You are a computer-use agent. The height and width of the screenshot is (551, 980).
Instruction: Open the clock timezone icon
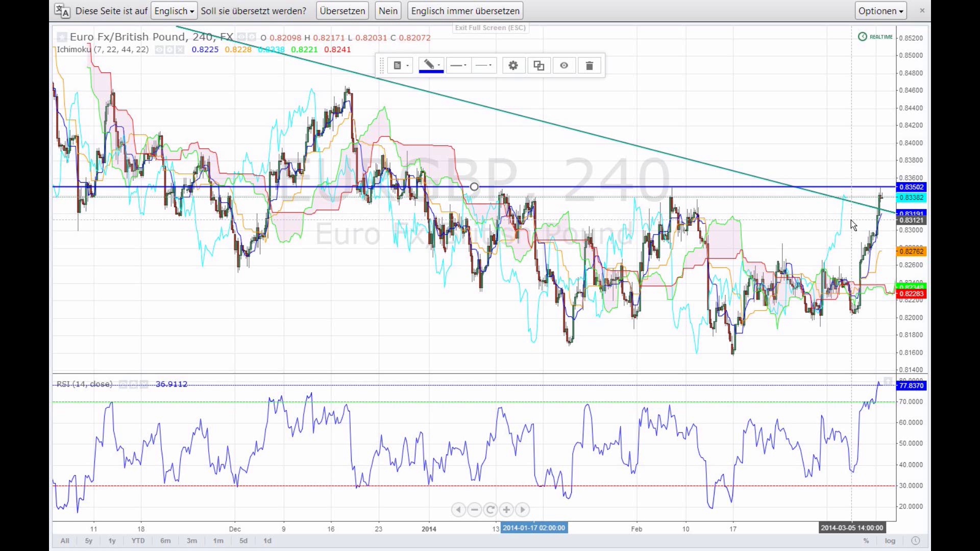pyautogui.click(x=916, y=541)
